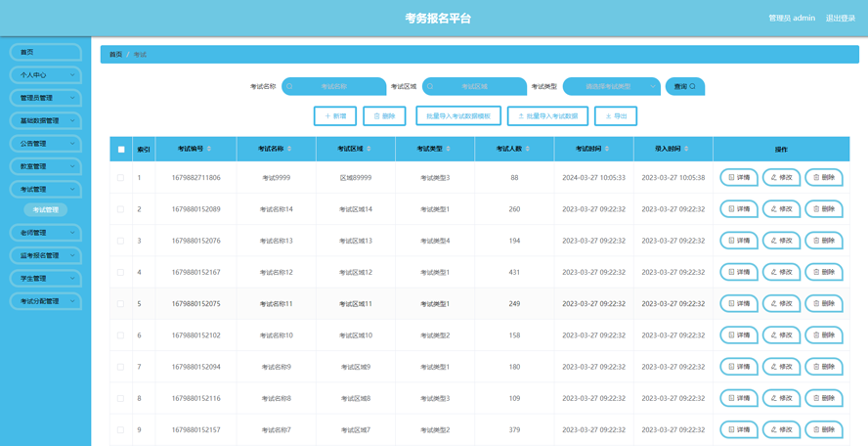Click 退出登录 in the top bar
The image size is (868, 446).
[x=841, y=18]
